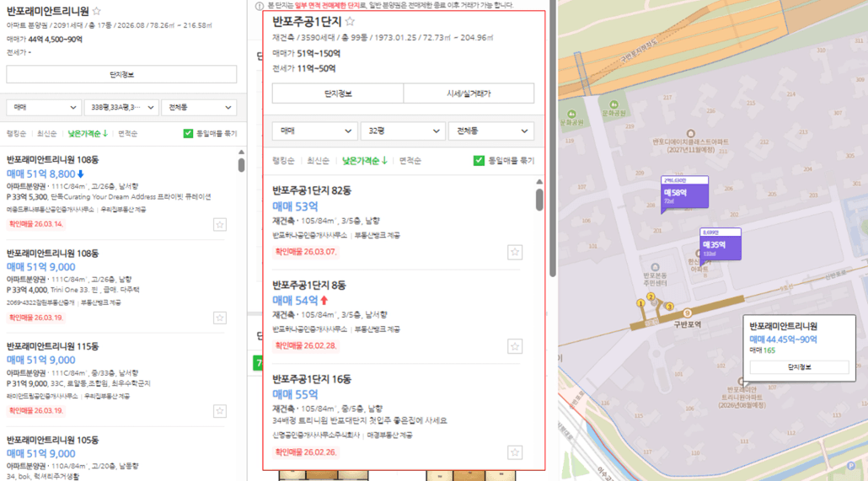The width and height of the screenshot is (868, 481).
Task: Click subway exit 3 marker on map
Action: coord(669,307)
